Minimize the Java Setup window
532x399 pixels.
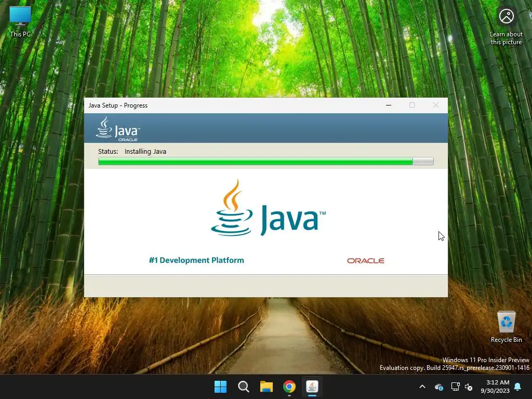click(x=389, y=105)
